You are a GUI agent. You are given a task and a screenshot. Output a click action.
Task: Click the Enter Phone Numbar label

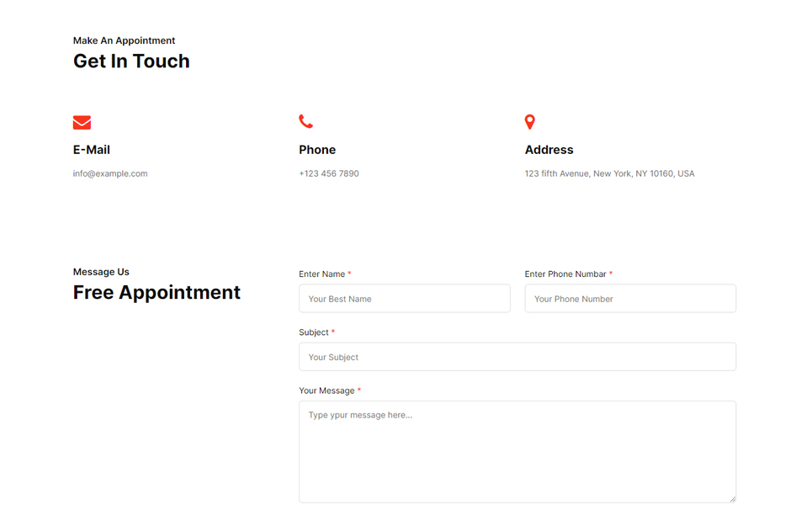coord(565,274)
